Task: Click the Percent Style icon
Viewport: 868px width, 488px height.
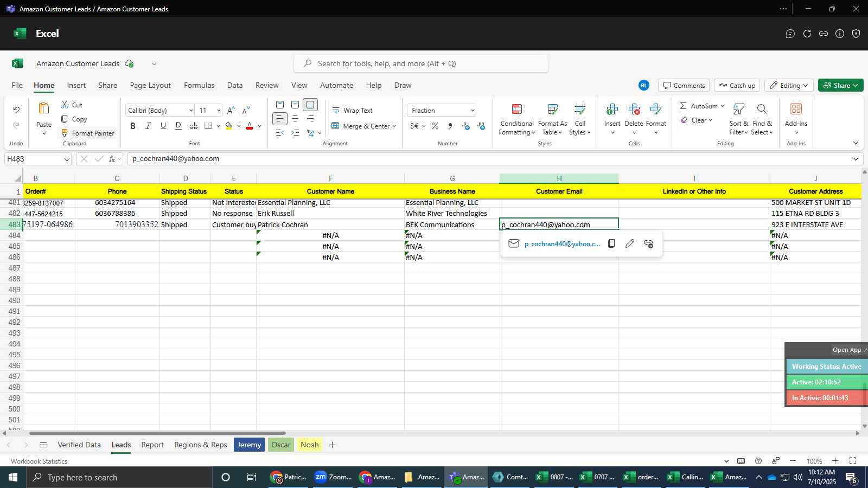Action: tap(435, 126)
